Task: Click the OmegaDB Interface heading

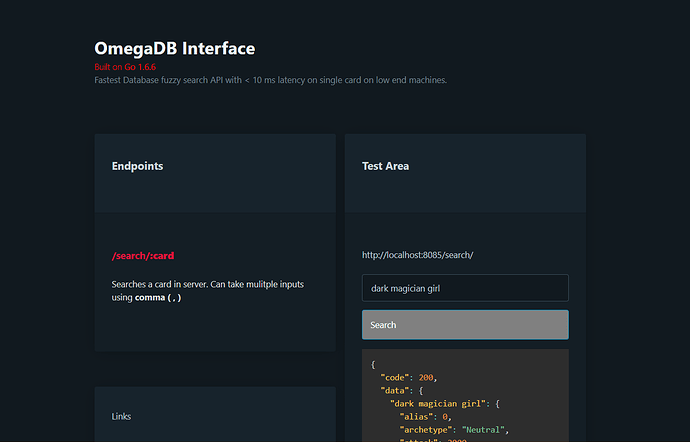Action: coord(175,48)
